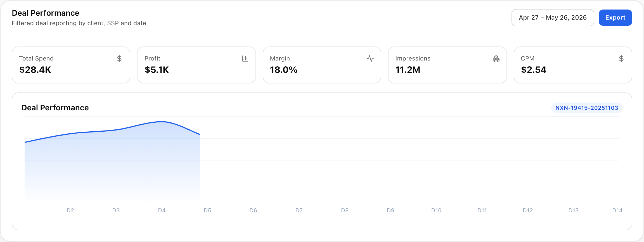Image resolution: width=644 pixels, height=242 pixels.
Task: Select the D8 axis label
Action: pos(345,210)
